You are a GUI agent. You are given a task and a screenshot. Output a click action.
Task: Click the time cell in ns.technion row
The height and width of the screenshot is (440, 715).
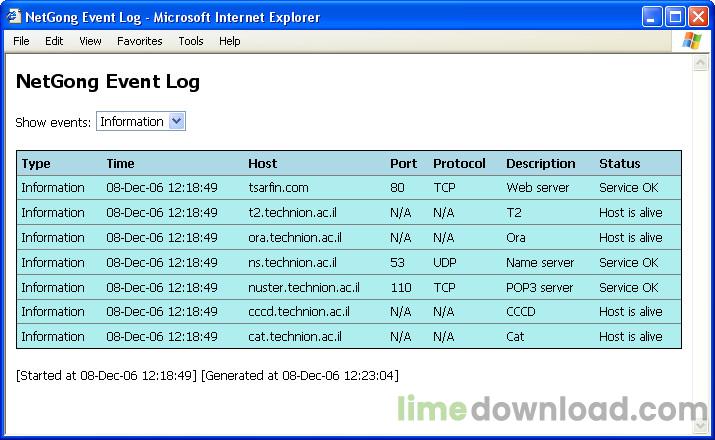162,263
